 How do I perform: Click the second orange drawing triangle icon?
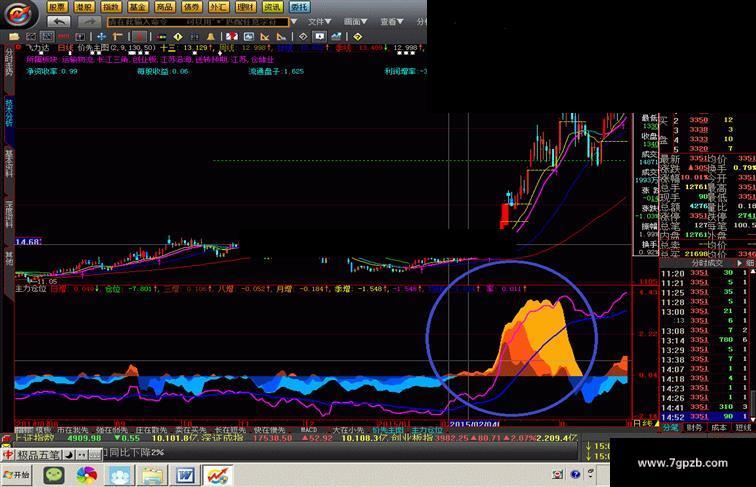point(282,37)
